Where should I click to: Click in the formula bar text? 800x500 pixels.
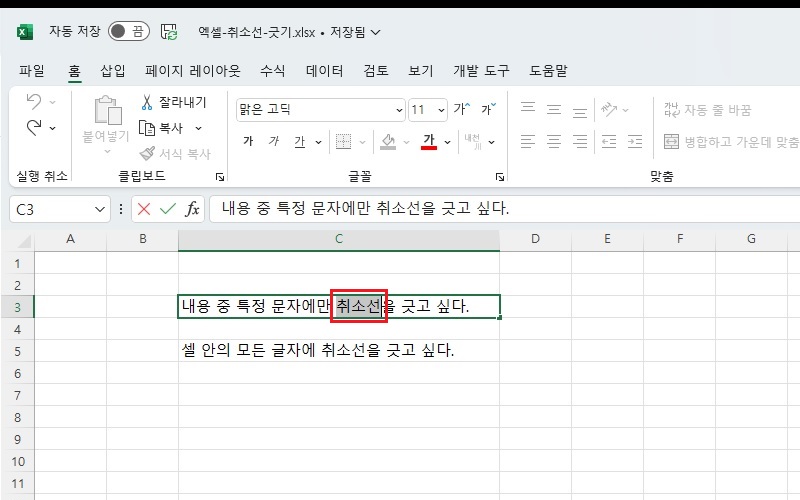click(x=365, y=208)
